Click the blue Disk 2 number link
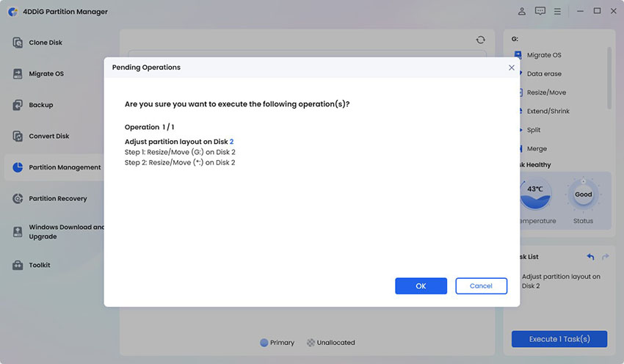 [231, 142]
